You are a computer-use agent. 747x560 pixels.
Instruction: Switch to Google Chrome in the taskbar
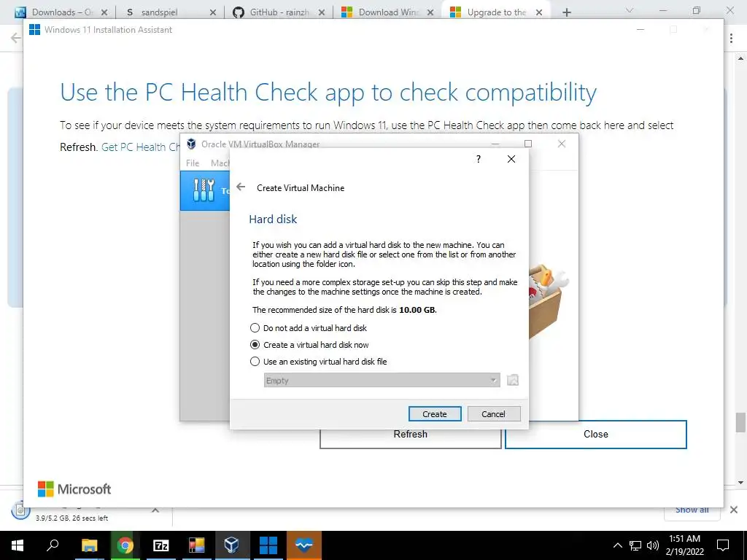(125, 545)
